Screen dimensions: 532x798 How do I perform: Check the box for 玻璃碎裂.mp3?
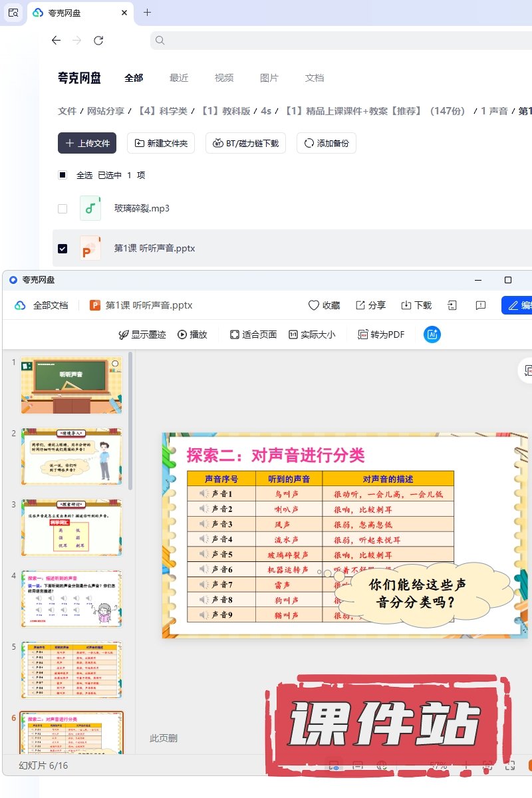(x=63, y=208)
